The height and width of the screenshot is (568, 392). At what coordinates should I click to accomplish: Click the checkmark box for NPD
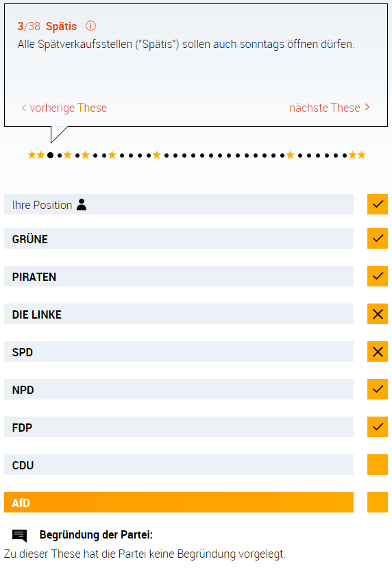coord(378,389)
